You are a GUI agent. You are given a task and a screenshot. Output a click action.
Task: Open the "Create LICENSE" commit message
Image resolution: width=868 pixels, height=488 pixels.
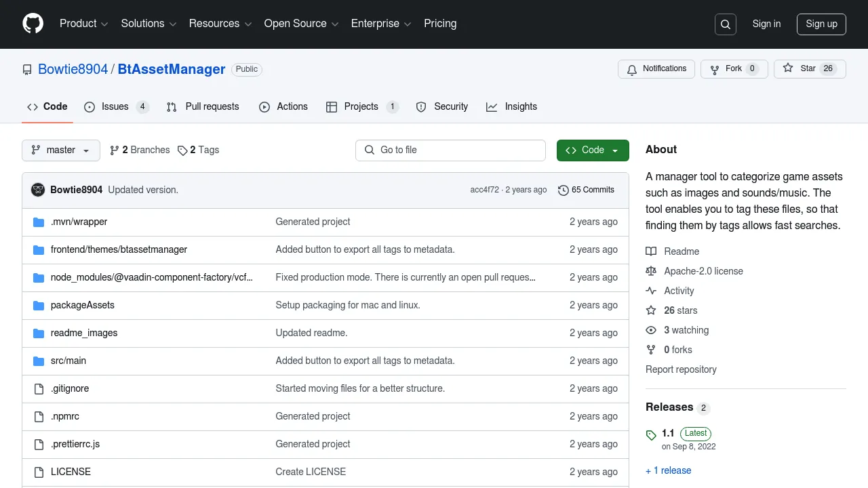[x=311, y=472]
